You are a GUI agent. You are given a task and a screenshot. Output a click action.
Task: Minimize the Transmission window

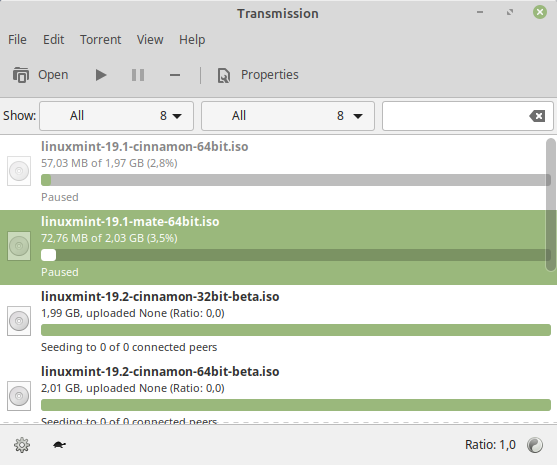tap(480, 12)
